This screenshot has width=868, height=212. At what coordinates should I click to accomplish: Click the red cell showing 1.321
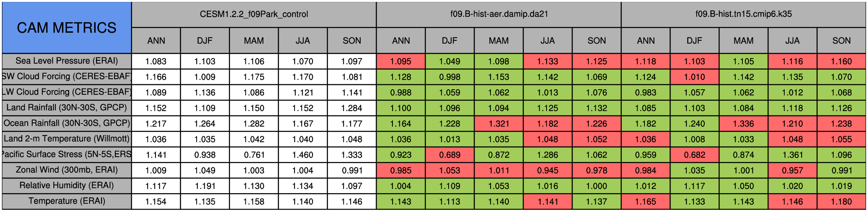(499, 124)
